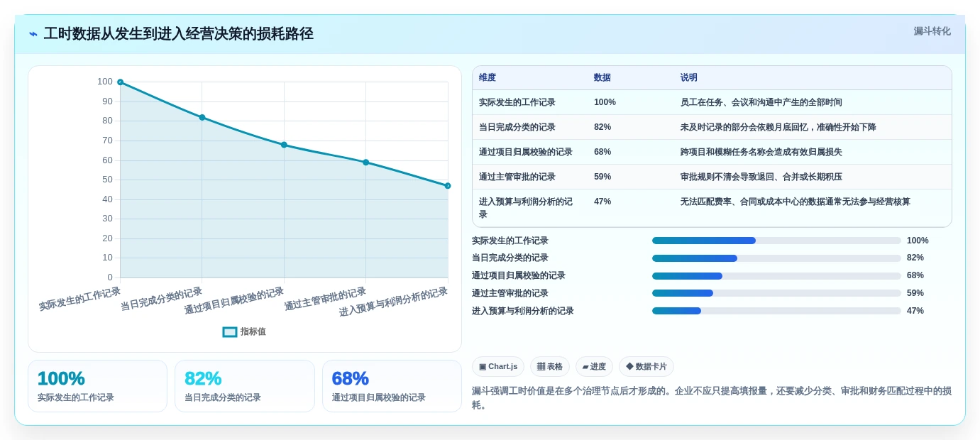Click description starting 无法匹配费率
Image resolution: width=980 pixels, height=440 pixels.
coord(795,202)
